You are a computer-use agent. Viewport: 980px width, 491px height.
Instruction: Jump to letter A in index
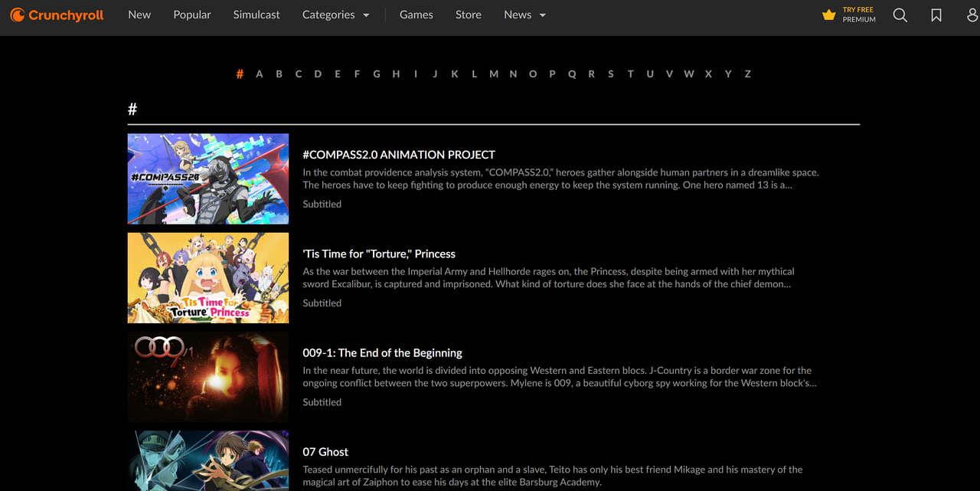(x=260, y=74)
